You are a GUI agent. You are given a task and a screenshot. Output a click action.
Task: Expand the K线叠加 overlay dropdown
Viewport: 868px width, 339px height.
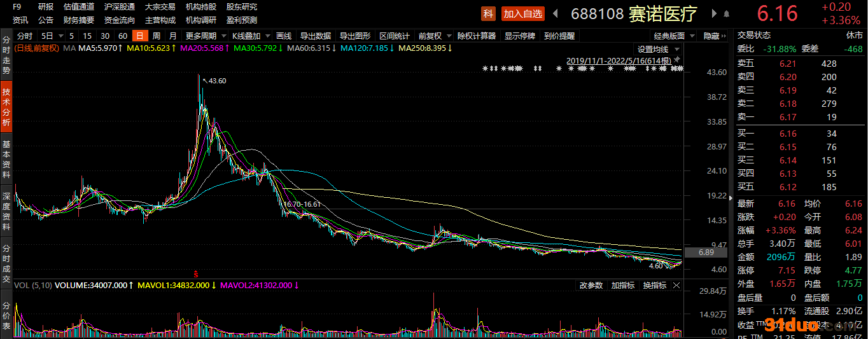pyautogui.click(x=251, y=36)
